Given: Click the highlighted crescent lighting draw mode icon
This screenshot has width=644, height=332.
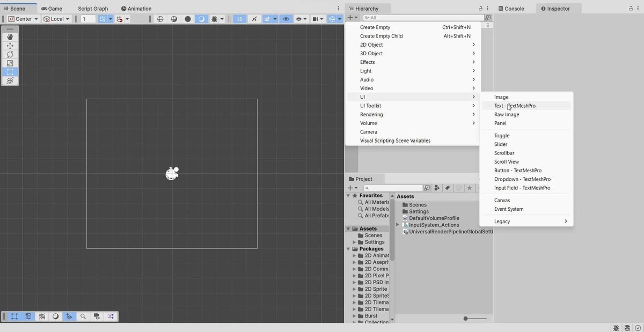Looking at the screenshot, I should point(201,19).
